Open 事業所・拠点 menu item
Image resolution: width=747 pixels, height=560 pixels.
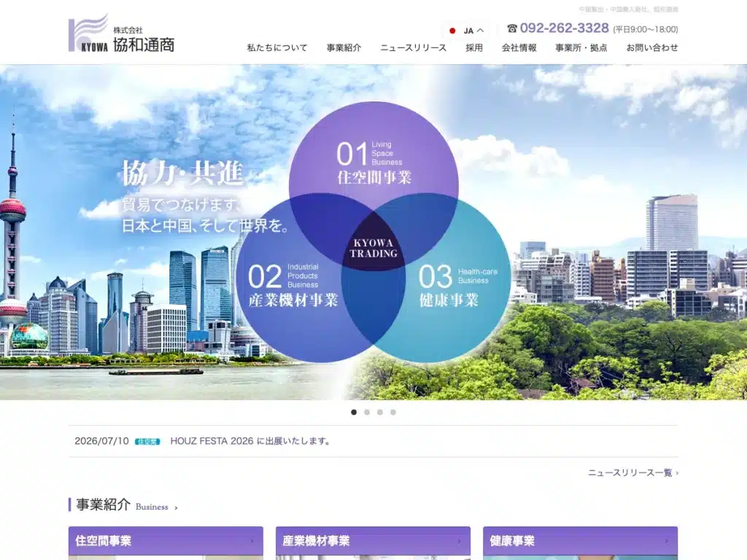tap(581, 47)
